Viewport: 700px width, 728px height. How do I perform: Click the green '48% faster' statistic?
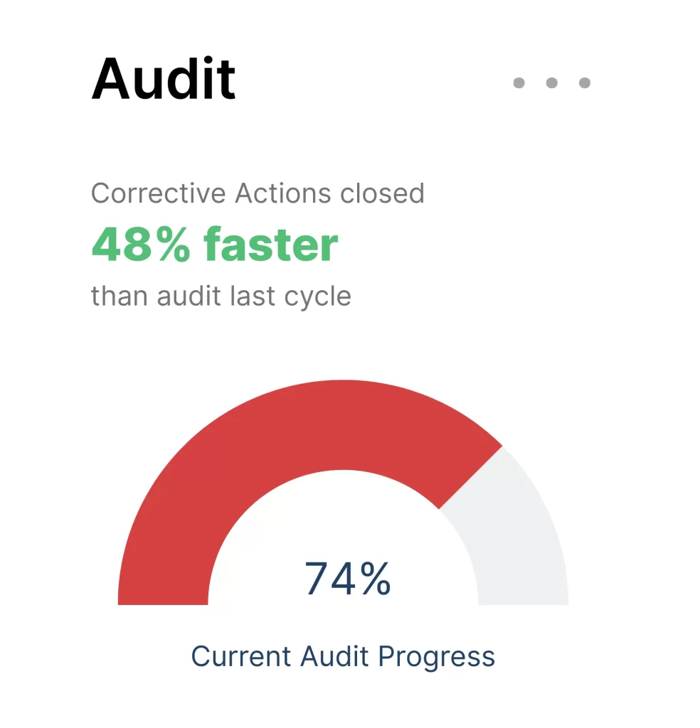tap(215, 245)
